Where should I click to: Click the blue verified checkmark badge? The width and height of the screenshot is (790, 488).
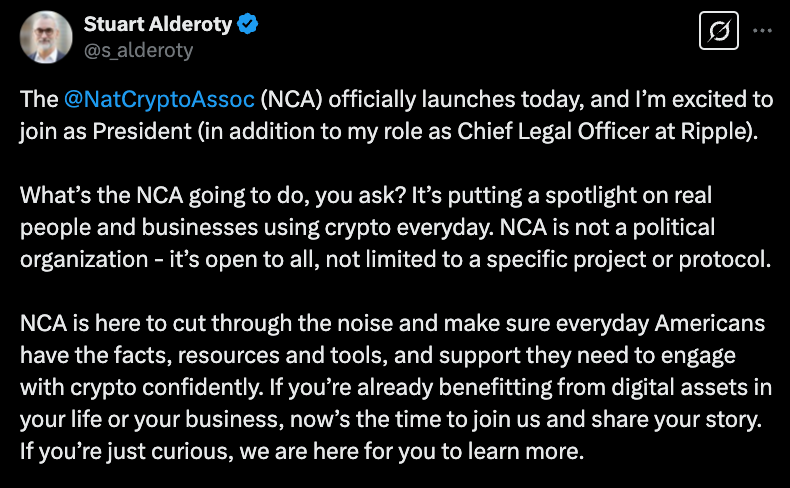[248, 25]
